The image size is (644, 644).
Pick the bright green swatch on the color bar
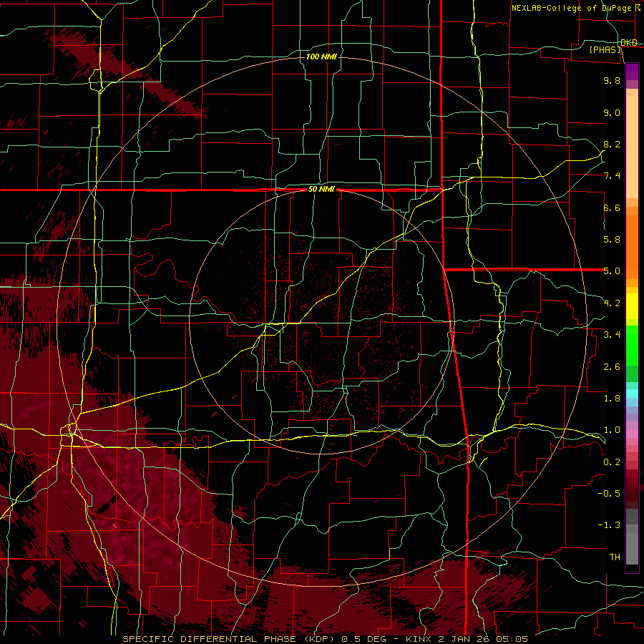click(x=632, y=345)
